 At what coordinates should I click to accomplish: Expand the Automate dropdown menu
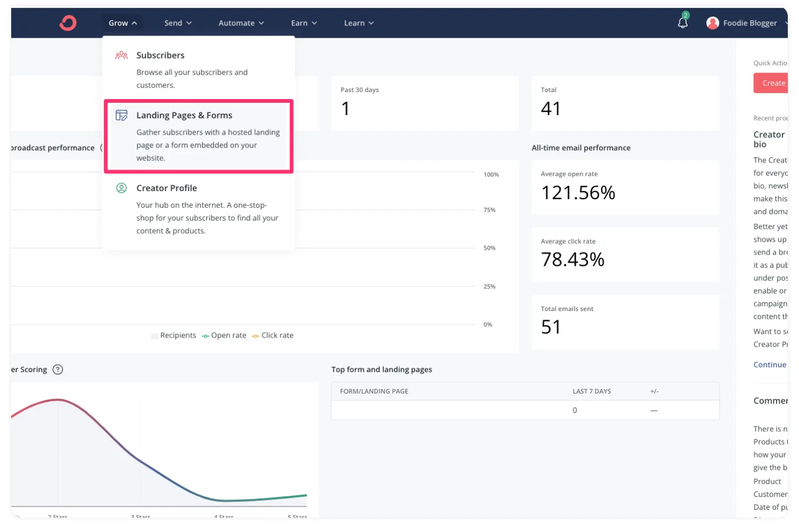click(x=241, y=23)
